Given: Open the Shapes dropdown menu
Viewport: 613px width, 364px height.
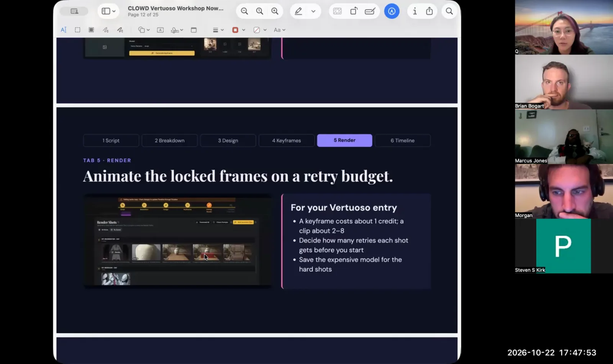Looking at the screenshot, I should coord(144,30).
